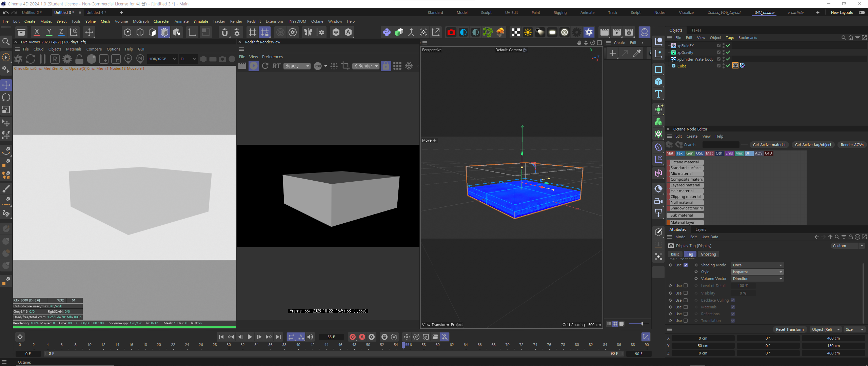Restart render in Live Viewer
The height and width of the screenshot is (366, 868).
pyautogui.click(x=31, y=59)
